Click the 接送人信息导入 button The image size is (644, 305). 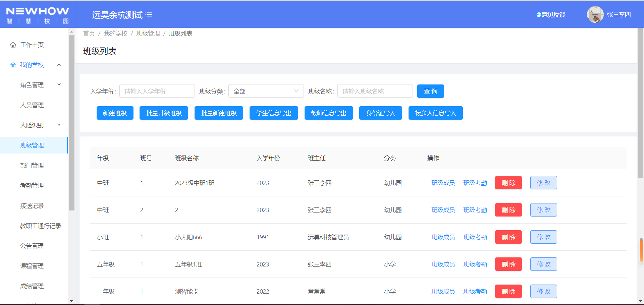(x=436, y=113)
